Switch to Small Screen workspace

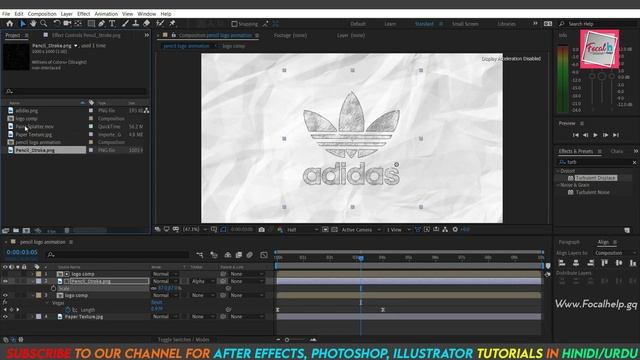point(465,24)
